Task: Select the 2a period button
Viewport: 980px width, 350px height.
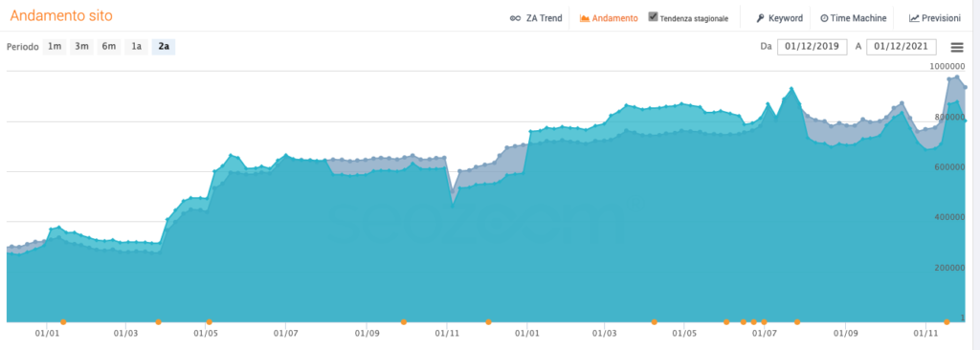Action: point(164,47)
